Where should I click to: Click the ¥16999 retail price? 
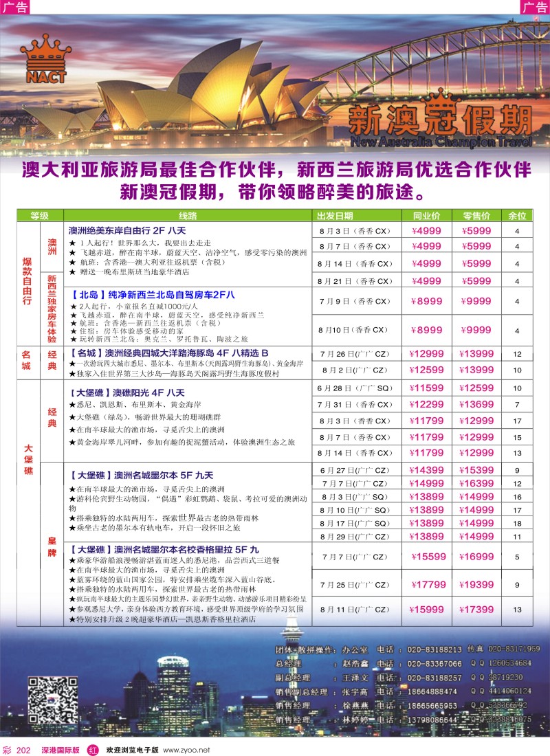pyautogui.click(x=476, y=557)
